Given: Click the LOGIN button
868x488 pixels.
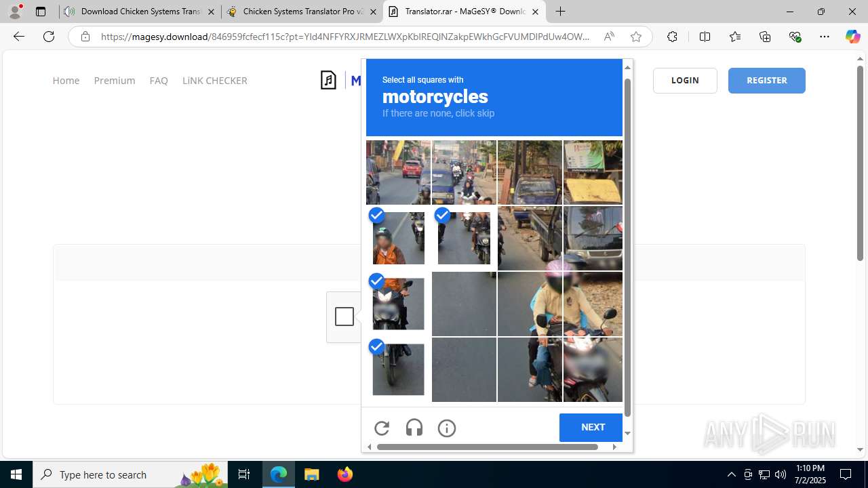Looking at the screenshot, I should 685,80.
